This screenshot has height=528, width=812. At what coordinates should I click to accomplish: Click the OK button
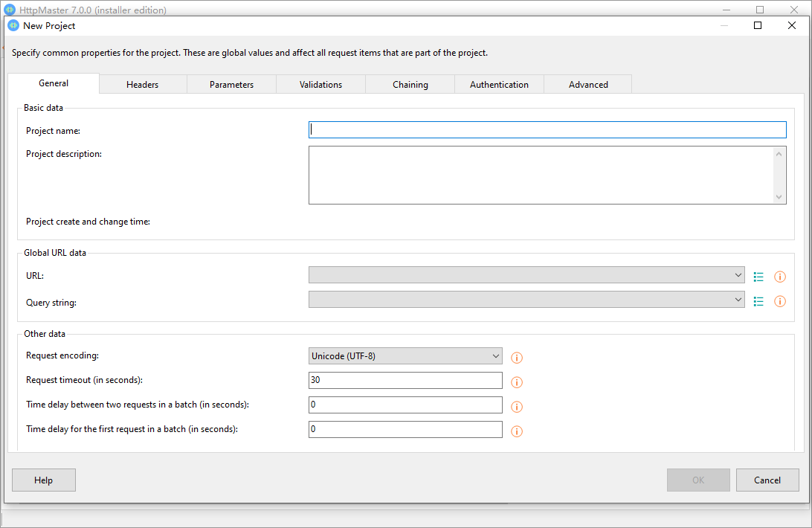[x=698, y=480]
